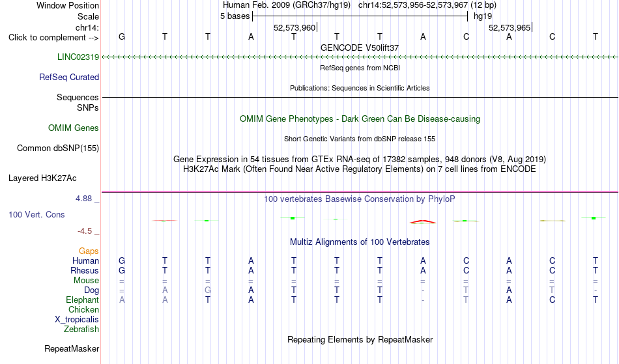Click the G in the Dog alignment row
619x364 pixels.
pos(208,290)
